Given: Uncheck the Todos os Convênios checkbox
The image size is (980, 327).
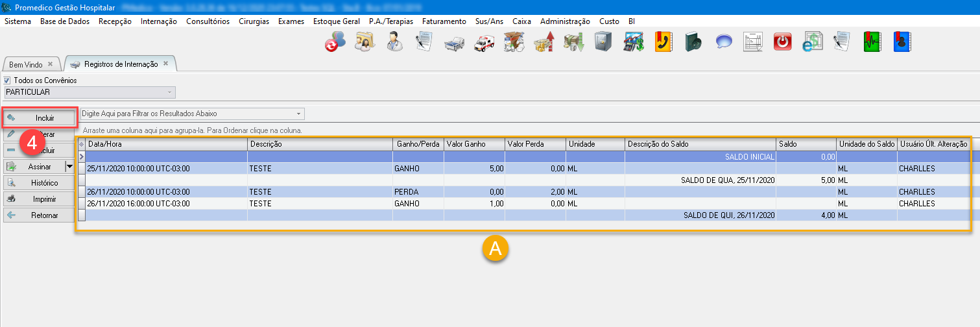Looking at the screenshot, I should coord(8,80).
